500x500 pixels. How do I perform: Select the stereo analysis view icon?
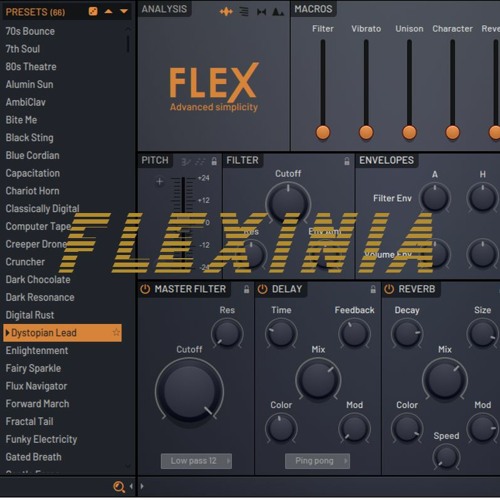pyautogui.click(x=262, y=12)
